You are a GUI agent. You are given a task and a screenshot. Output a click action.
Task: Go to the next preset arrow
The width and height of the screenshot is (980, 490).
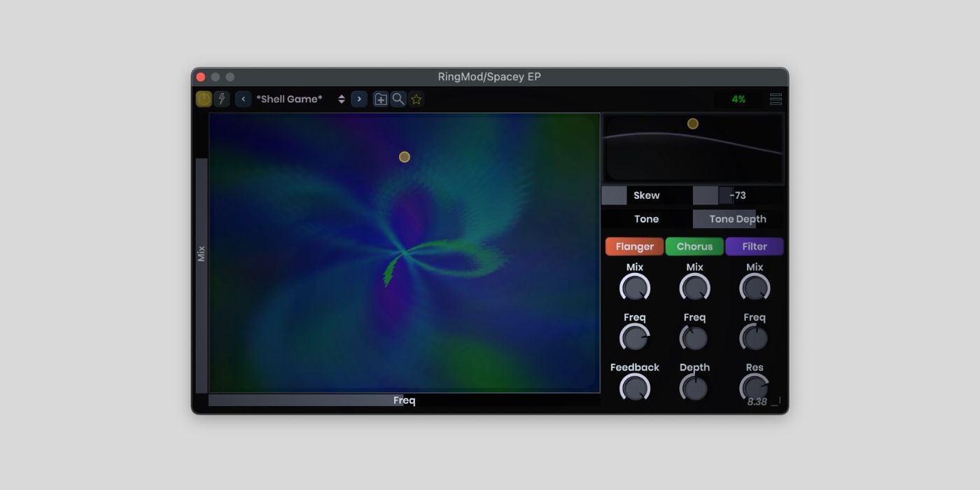point(359,99)
